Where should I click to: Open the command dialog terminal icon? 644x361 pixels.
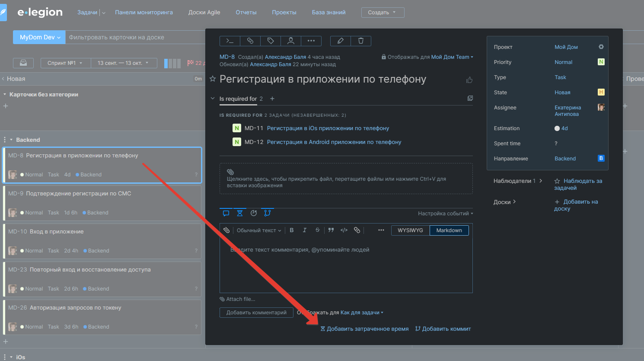230,41
